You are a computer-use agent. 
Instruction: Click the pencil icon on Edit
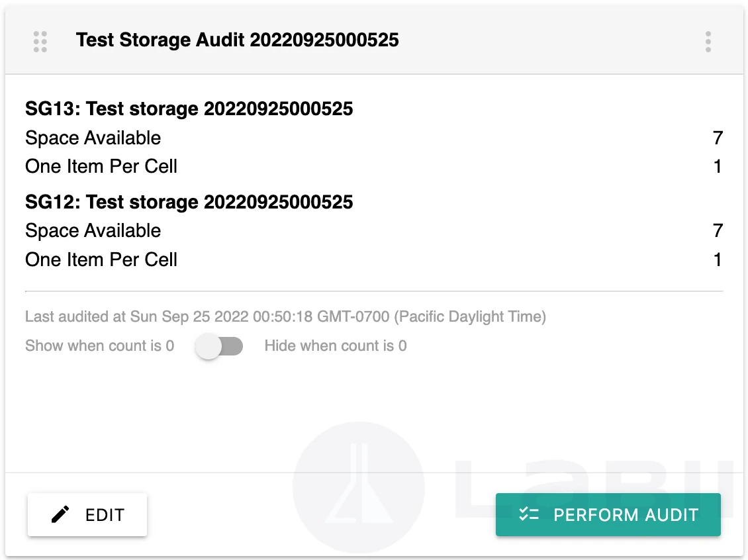tap(60, 514)
